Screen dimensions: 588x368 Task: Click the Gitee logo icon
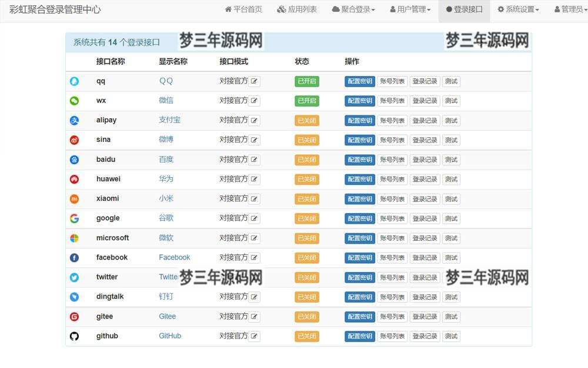coord(74,317)
